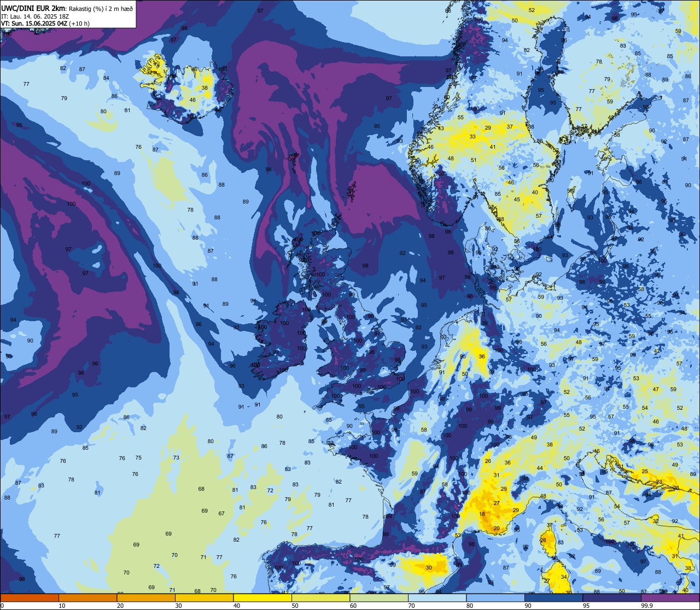Viewport: 700px width, 610px height.
Task: Click the '60' legend scale label below colorbar
Action: click(x=354, y=606)
